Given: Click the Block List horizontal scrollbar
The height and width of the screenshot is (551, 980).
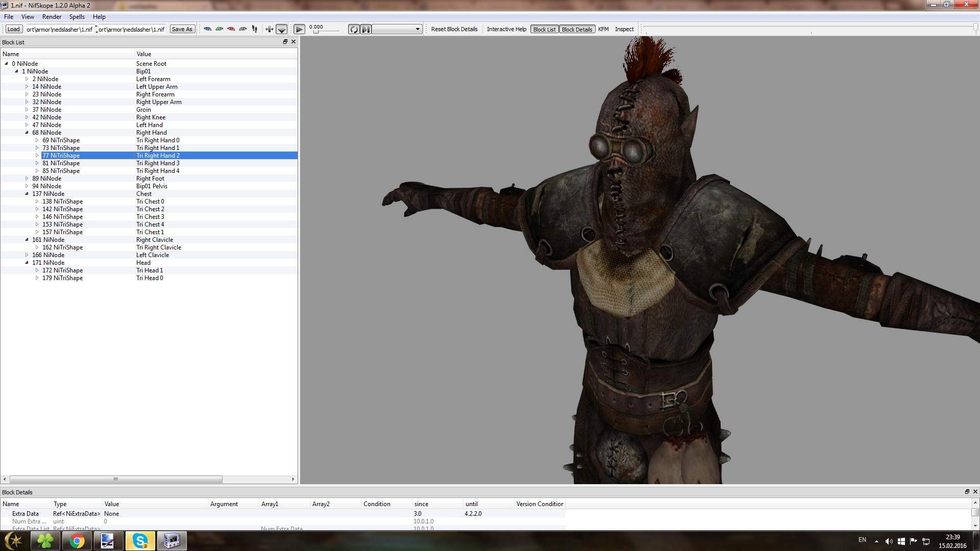Looking at the screenshot, I should (116, 479).
